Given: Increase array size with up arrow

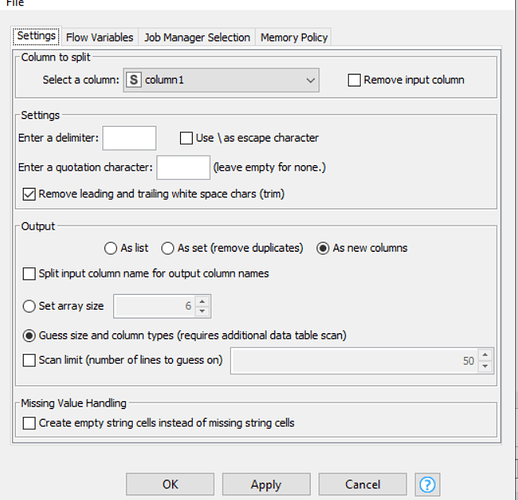Looking at the screenshot, I should point(202,301).
